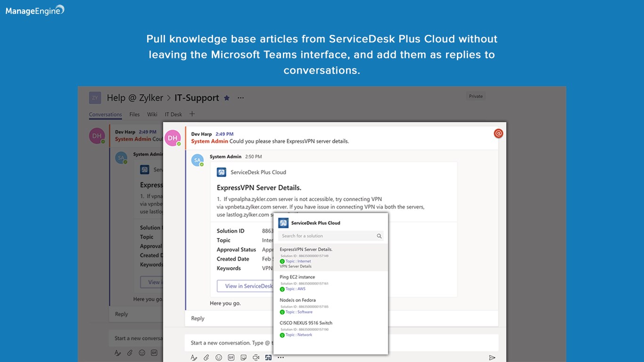Click green icon beside Topic : AWS

tap(282, 289)
